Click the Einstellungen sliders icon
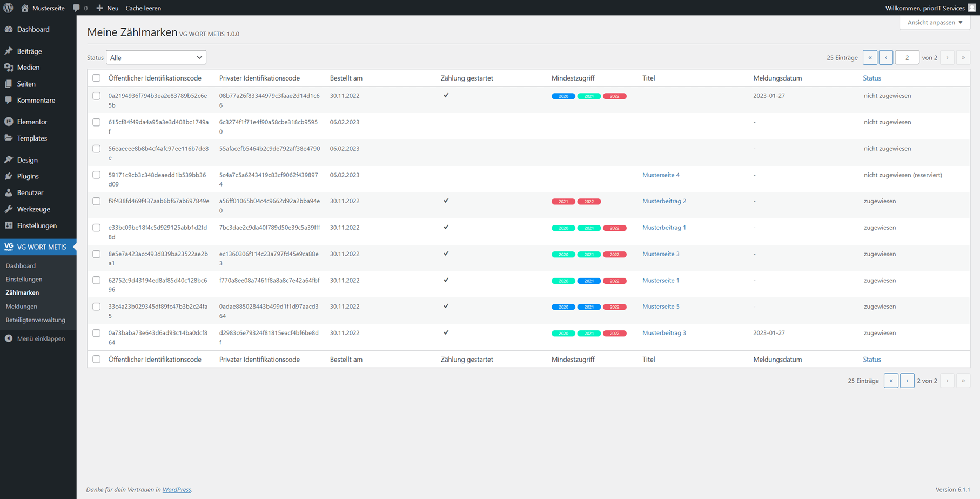The width and height of the screenshot is (980, 499). pos(9,225)
